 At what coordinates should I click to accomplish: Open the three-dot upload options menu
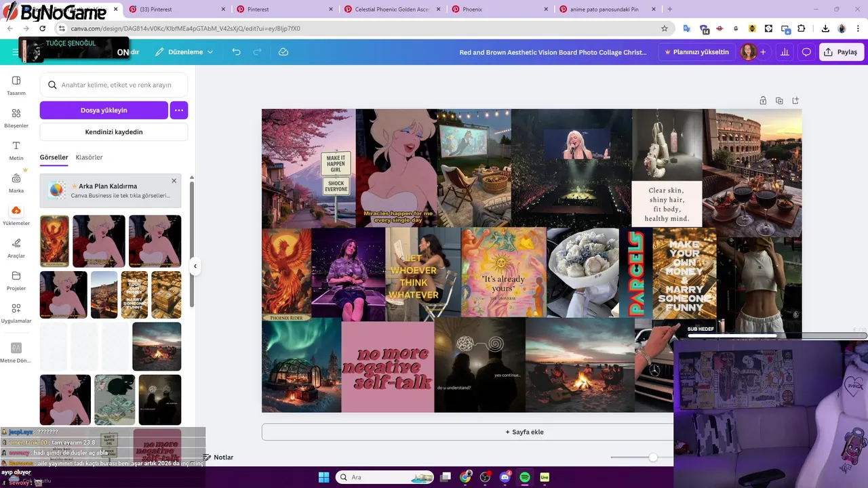[179, 110]
